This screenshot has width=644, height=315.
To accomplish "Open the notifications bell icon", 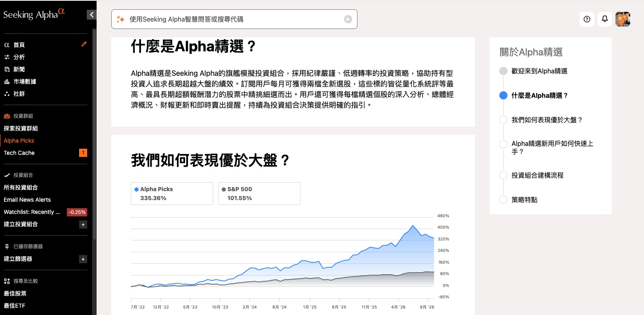I will [605, 19].
